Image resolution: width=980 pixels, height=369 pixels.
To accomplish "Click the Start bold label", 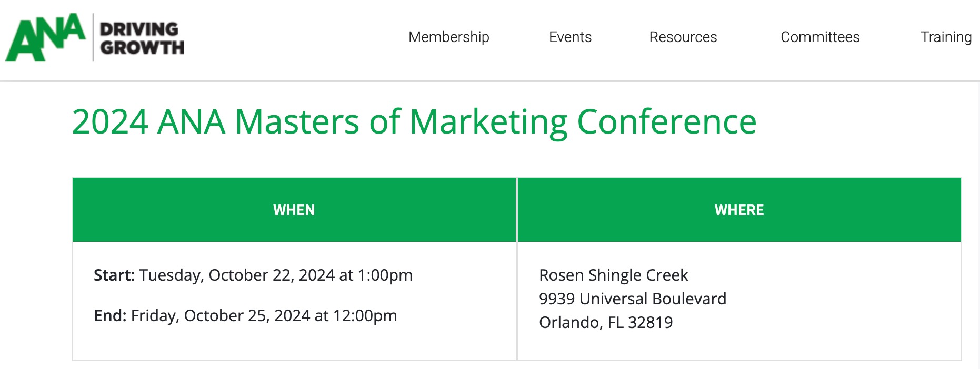I will click(x=114, y=274).
